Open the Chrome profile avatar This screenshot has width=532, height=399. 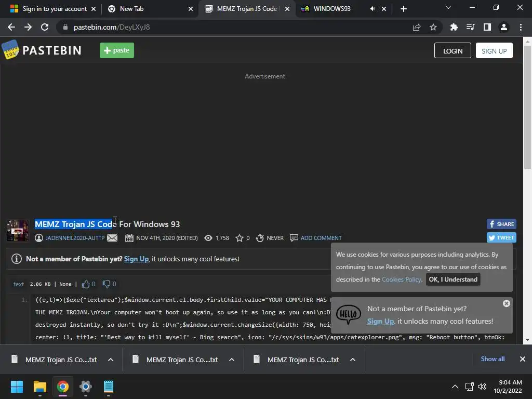504,27
